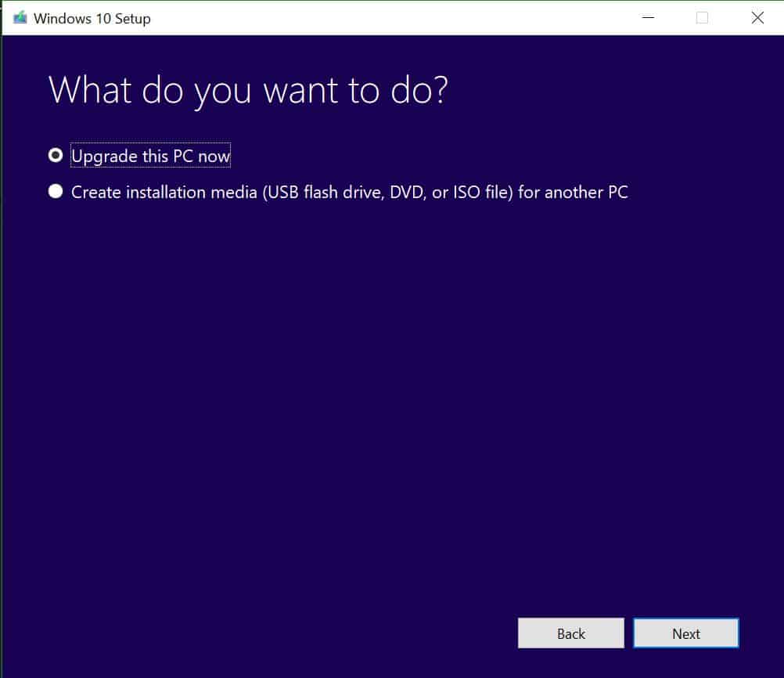Click the What do you want to do heading

tap(248, 89)
